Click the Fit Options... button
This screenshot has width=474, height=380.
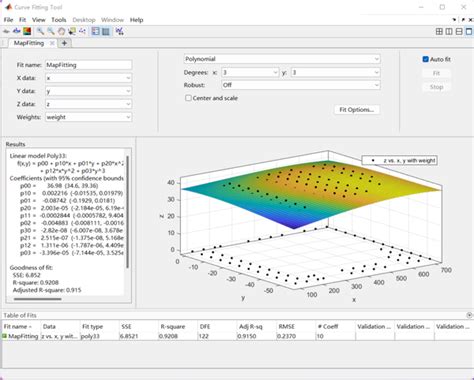click(x=357, y=110)
